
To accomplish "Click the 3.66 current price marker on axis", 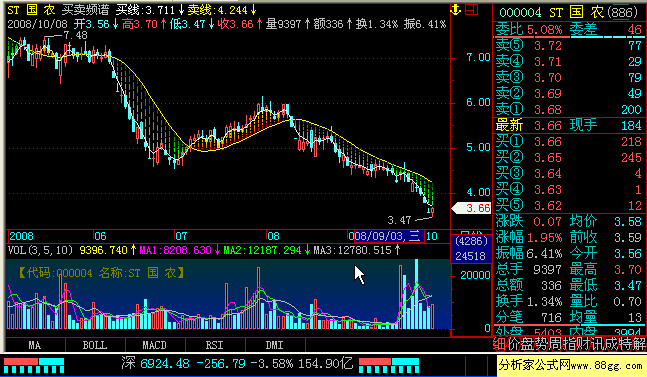I will click(471, 208).
